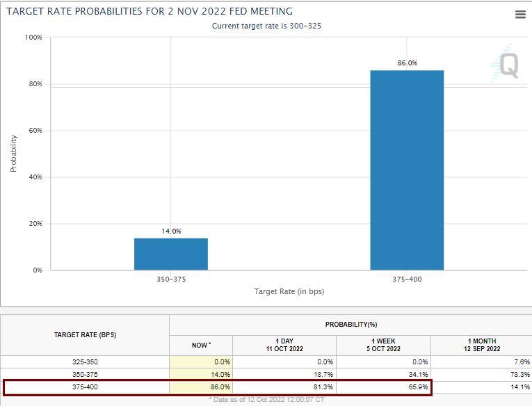Click the chart title for 2 Nov meeting
The height and width of the screenshot is (406, 532).
coord(150,11)
